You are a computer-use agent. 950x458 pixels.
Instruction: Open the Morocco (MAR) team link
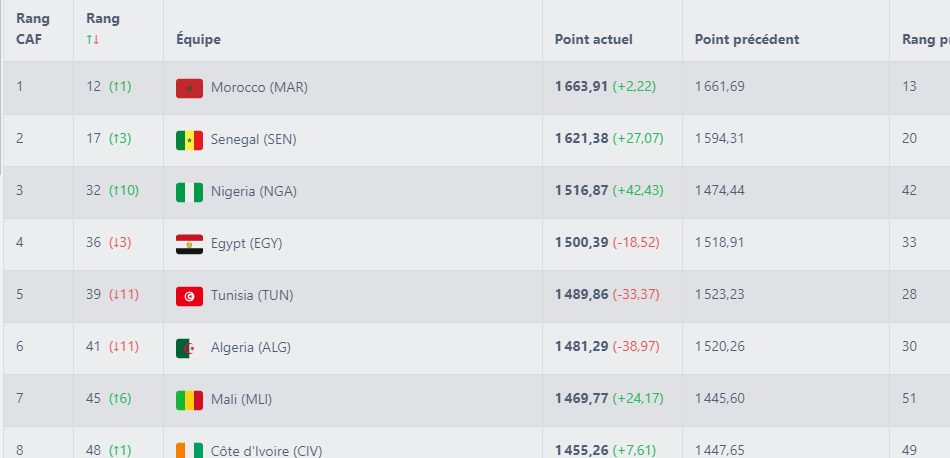pos(259,87)
